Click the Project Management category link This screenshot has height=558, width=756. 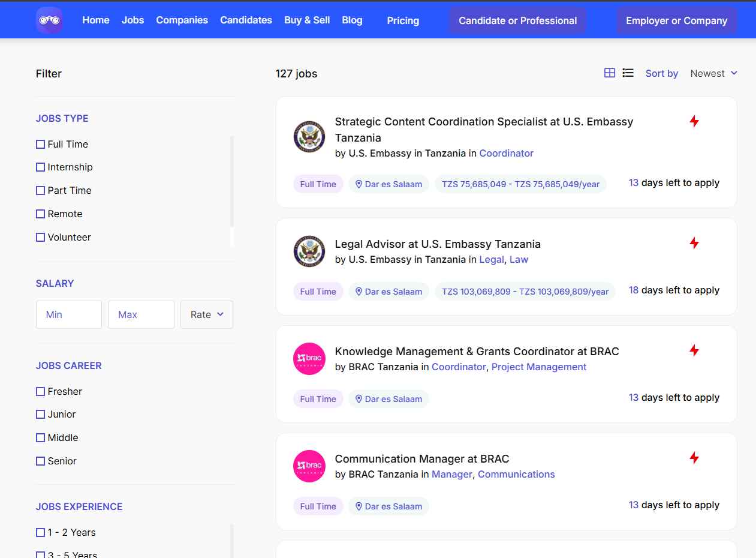click(539, 367)
